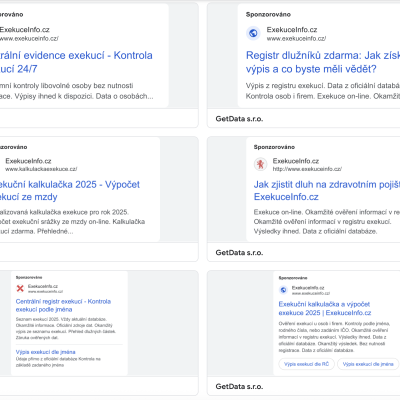Viewport: 400px width, 400px height.
Task: Click 'Sponzorováno' label in top-right ad
Action: tap(268, 14)
